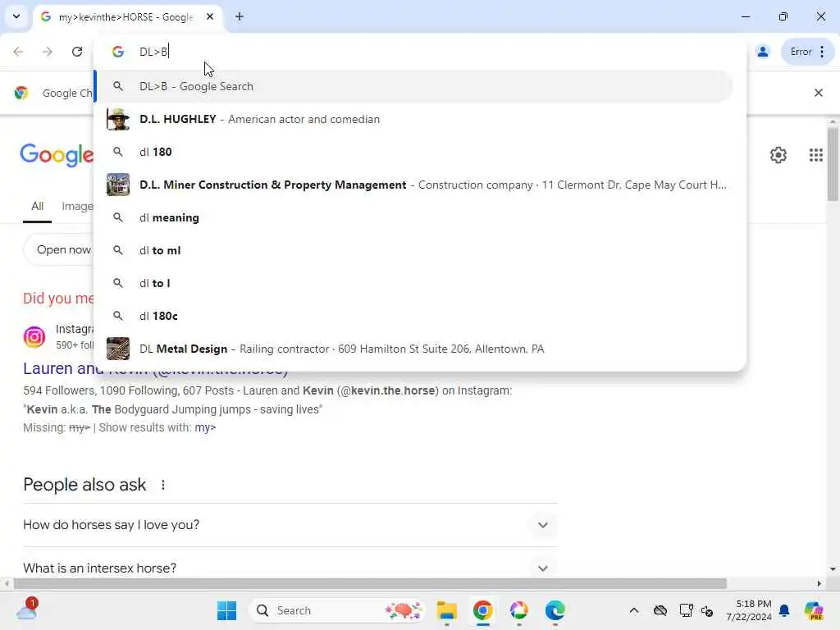Open the Chrome profile avatar
The width and height of the screenshot is (840, 630).
(x=762, y=52)
